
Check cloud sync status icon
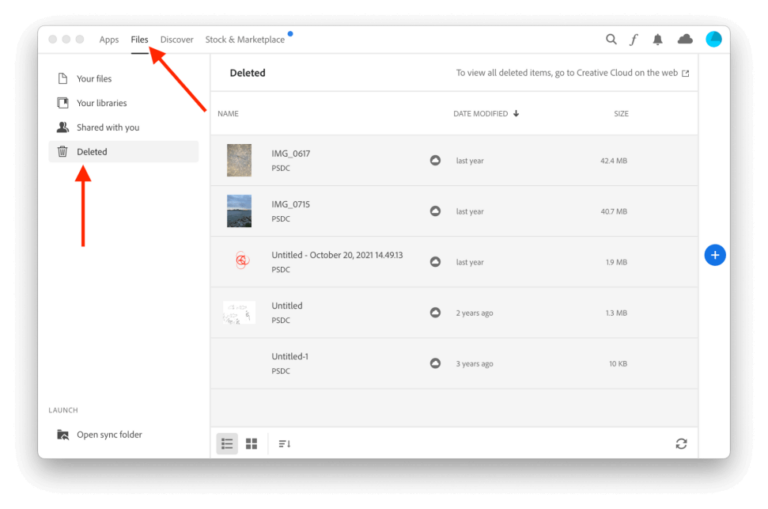685,39
